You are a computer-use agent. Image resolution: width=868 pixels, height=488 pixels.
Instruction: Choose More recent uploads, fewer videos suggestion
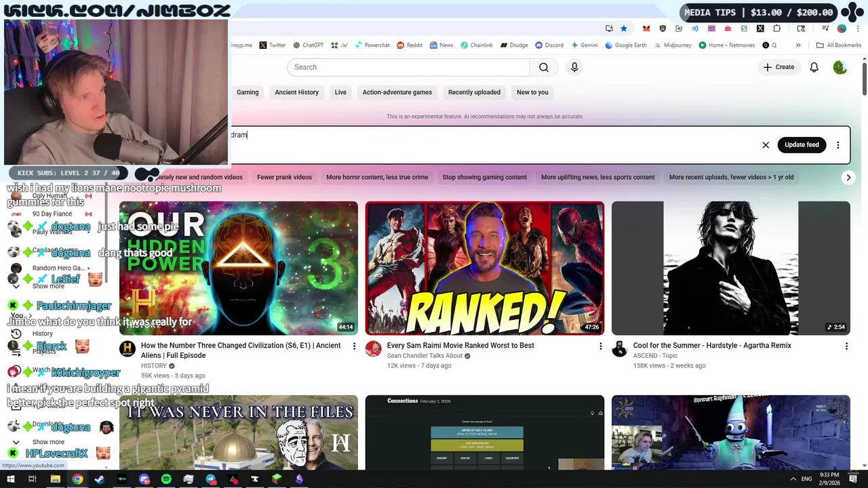pos(731,178)
